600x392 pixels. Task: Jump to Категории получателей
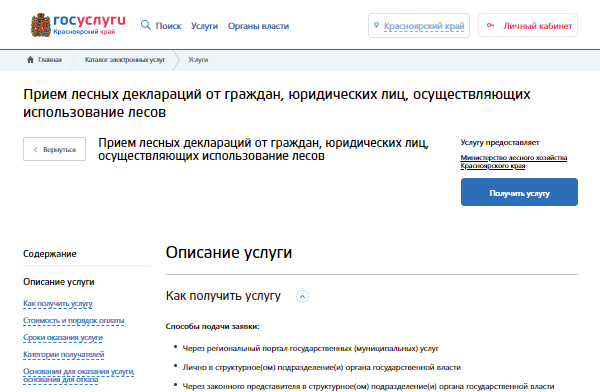tap(64, 354)
